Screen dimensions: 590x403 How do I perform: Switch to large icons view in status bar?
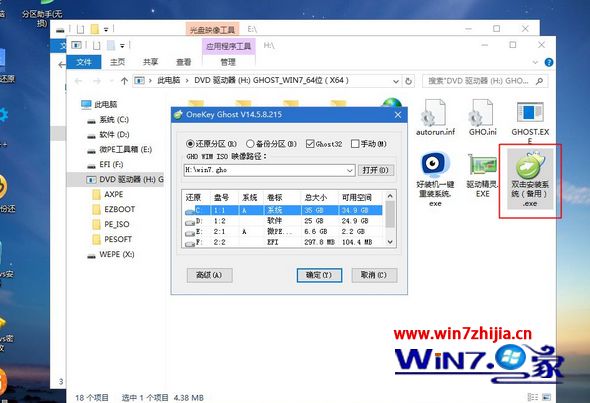coord(547,397)
